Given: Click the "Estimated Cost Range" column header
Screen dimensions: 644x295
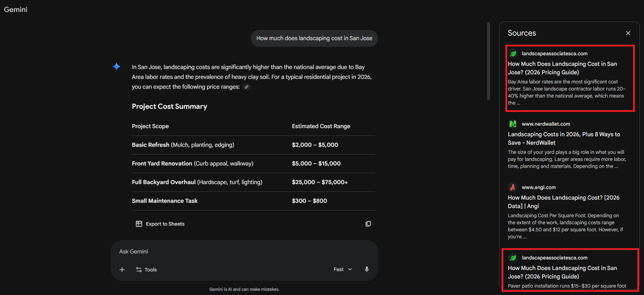Looking at the screenshot, I should click(x=321, y=126).
